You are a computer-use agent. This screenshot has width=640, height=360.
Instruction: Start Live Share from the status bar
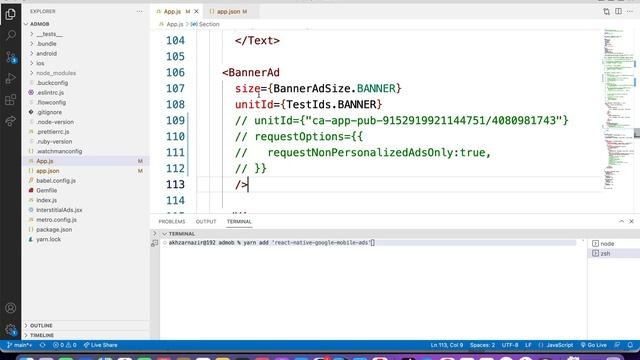(x=100, y=345)
